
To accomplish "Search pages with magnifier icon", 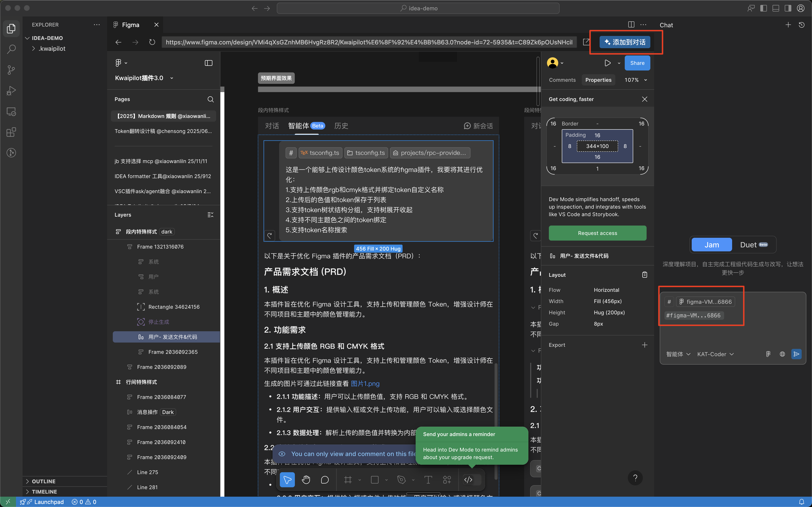I will 211,99.
